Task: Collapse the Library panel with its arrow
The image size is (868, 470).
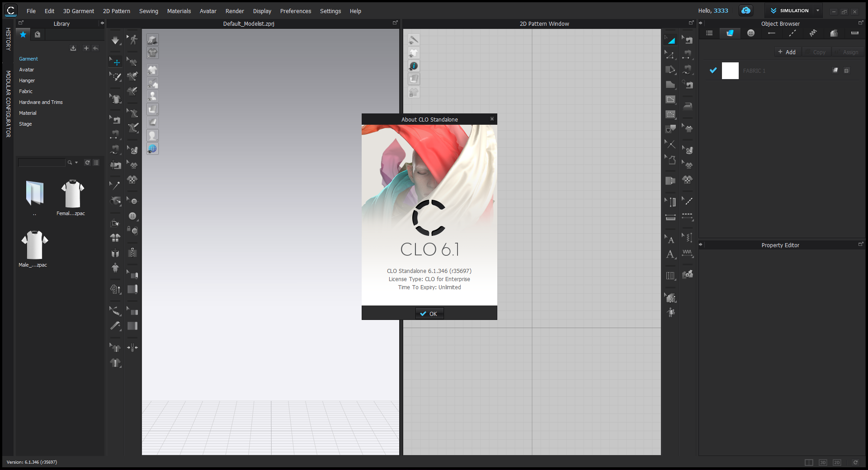Action: (102, 23)
